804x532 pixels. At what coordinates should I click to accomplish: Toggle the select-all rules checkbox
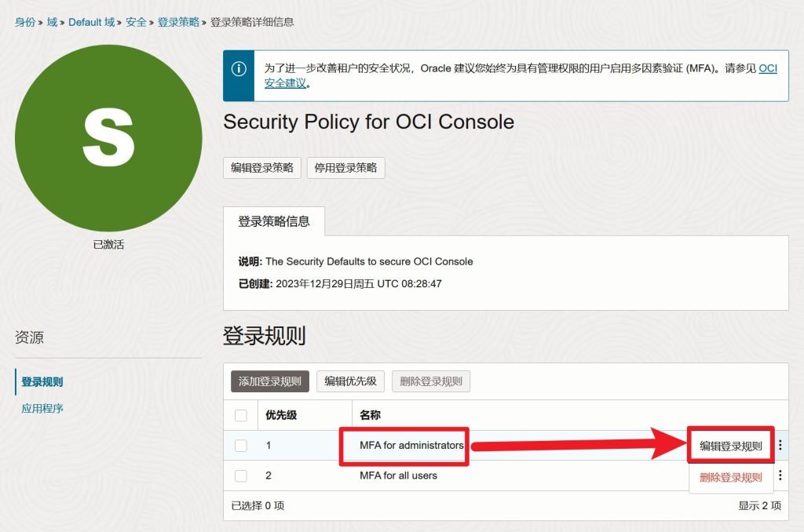(x=241, y=415)
